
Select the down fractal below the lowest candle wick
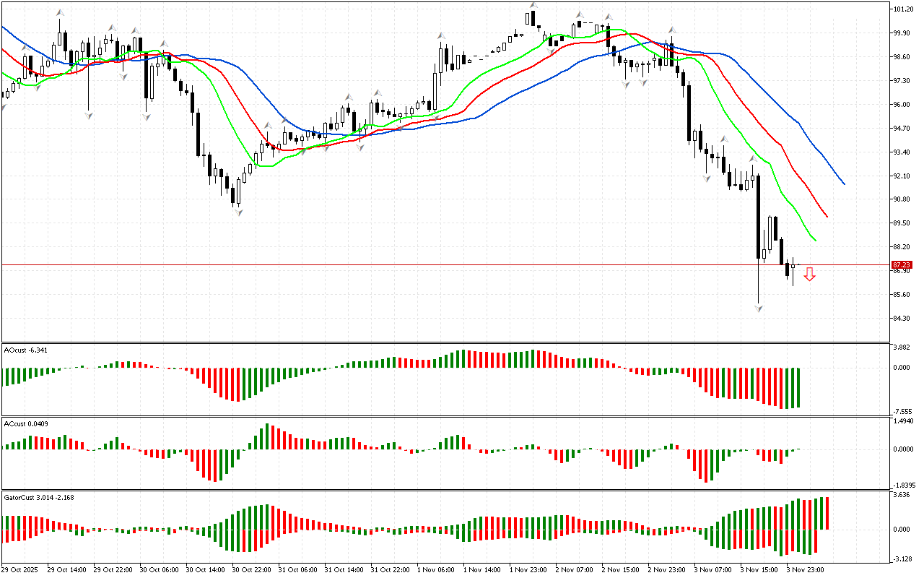pyautogui.click(x=759, y=309)
